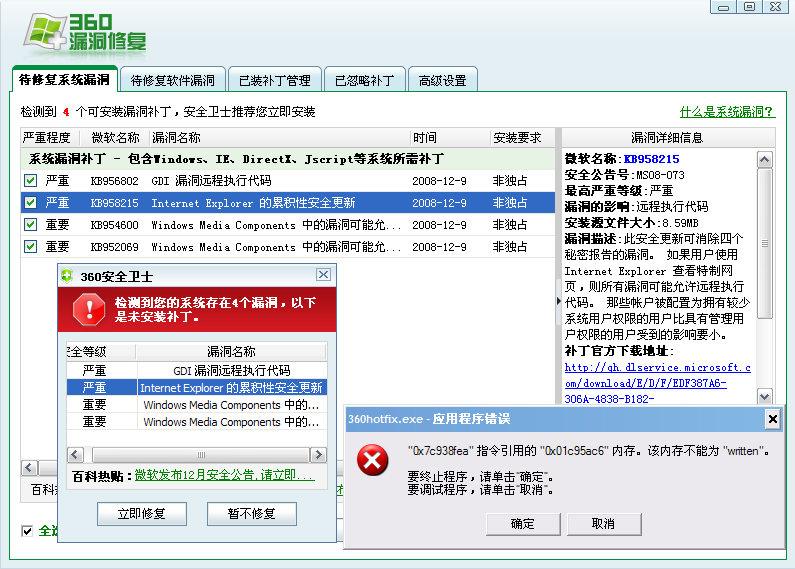Close the 360安全卫士 popup window
Viewport: 795px width, 569px height.
(x=323, y=275)
